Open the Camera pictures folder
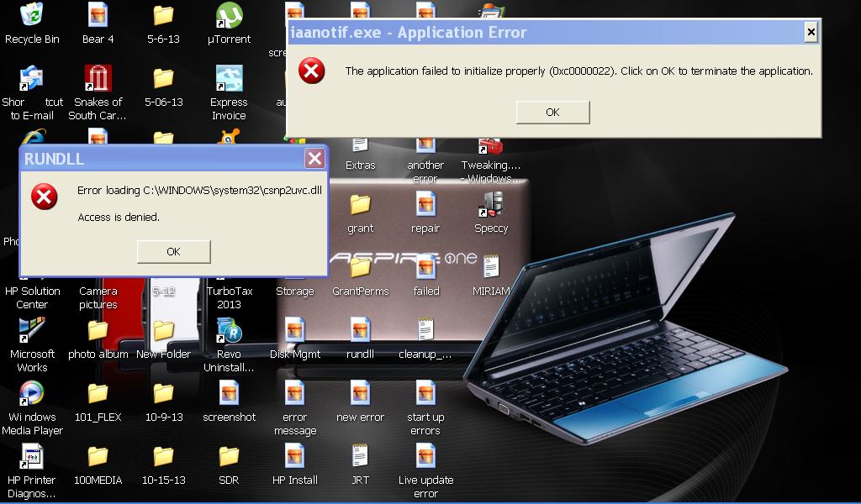This screenshot has height=504, width=861. point(98,297)
